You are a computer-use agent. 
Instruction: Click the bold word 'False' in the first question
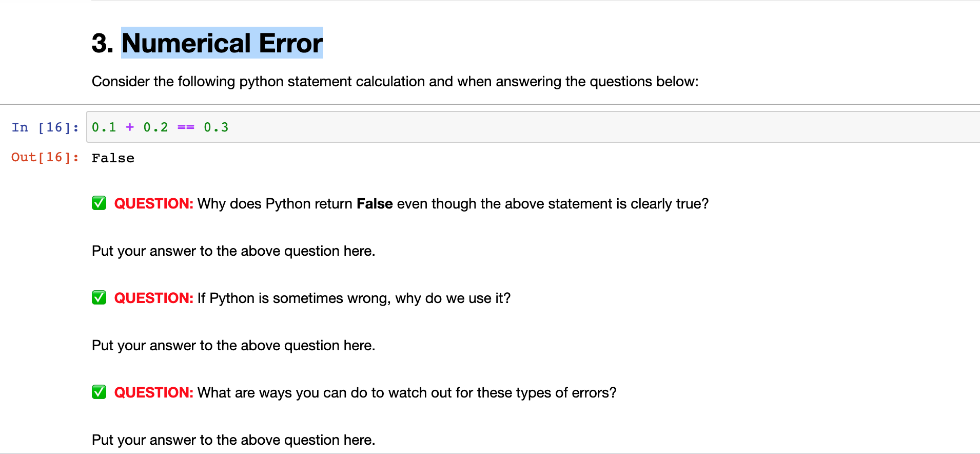coord(375,204)
